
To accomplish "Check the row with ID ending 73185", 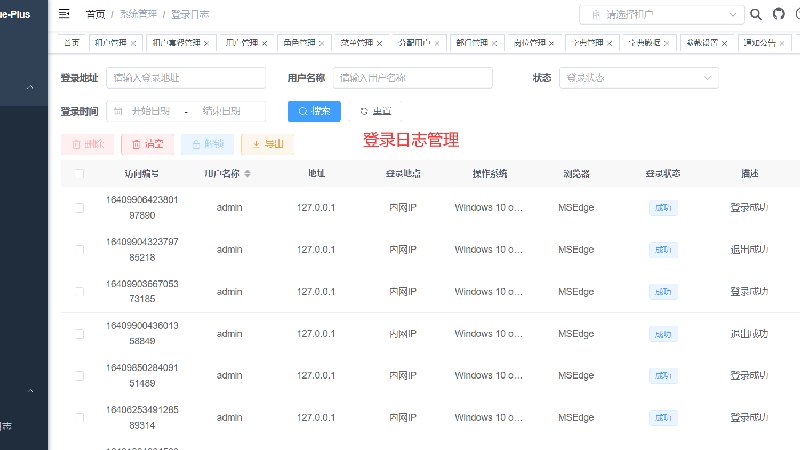I will (79, 291).
